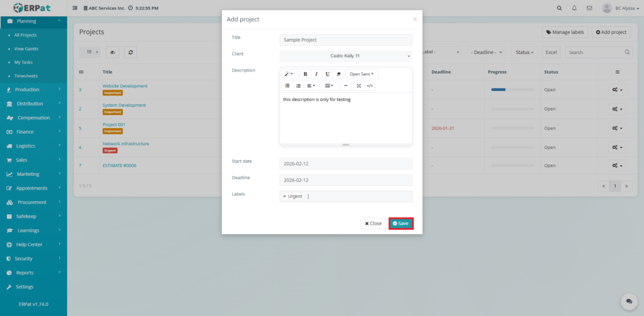Image resolution: width=644 pixels, height=316 pixels.
Task: Click the Title input field
Action: click(346, 40)
